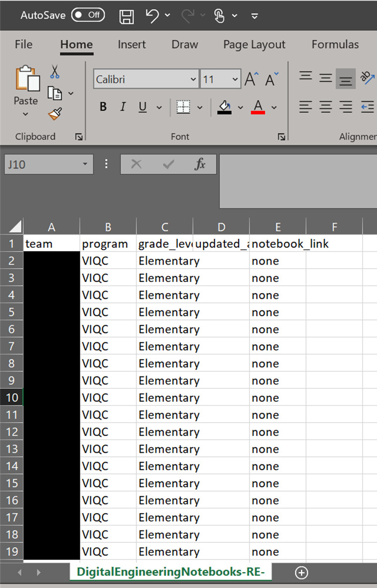Click the Format Painter brush icon
Image resolution: width=377 pixels, height=588 pixels.
pos(55,114)
